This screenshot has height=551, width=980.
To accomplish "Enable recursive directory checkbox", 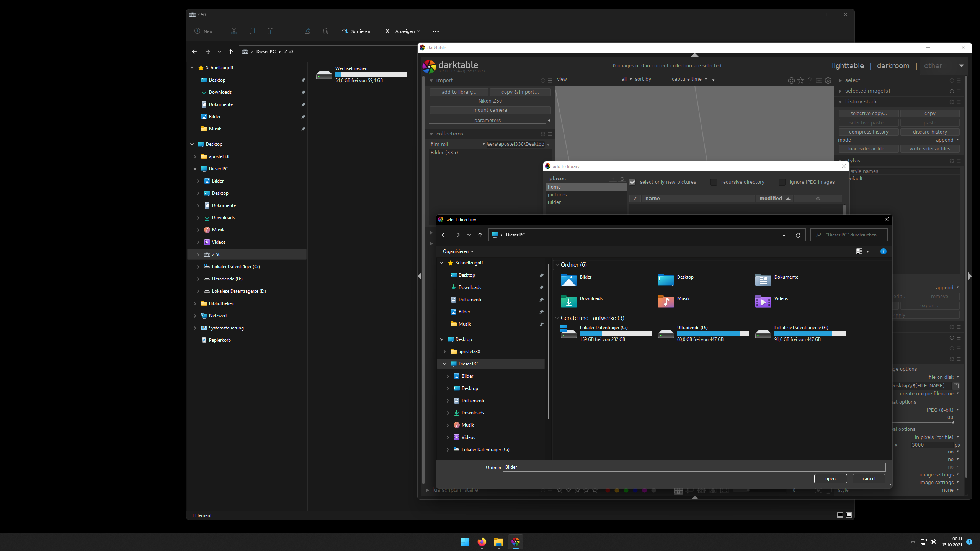I will (x=714, y=182).
